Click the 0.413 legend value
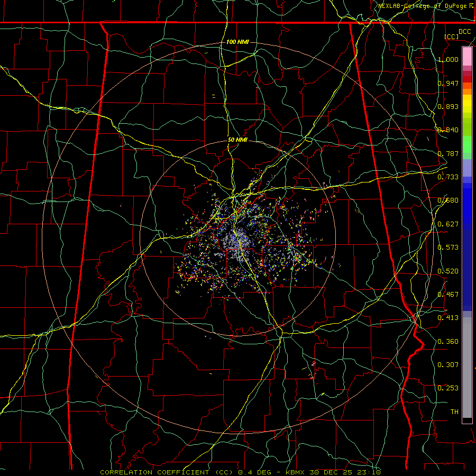The height and width of the screenshot is (476, 476). click(x=448, y=318)
